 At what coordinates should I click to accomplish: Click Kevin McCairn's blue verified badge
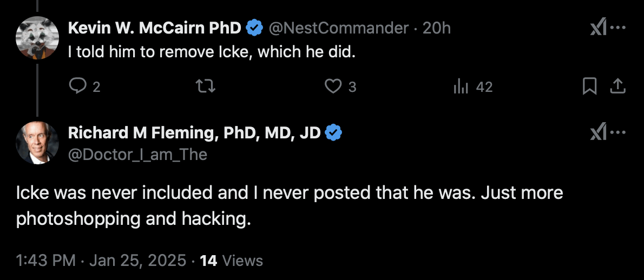pyautogui.click(x=254, y=28)
